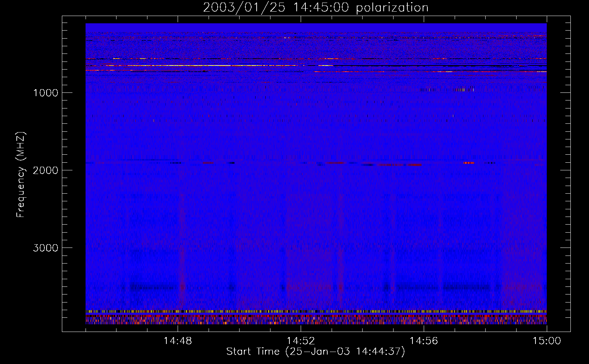589x364 pixels.
Task: Click the 1000 frequency tick label
Action: (x=46, y=93)
